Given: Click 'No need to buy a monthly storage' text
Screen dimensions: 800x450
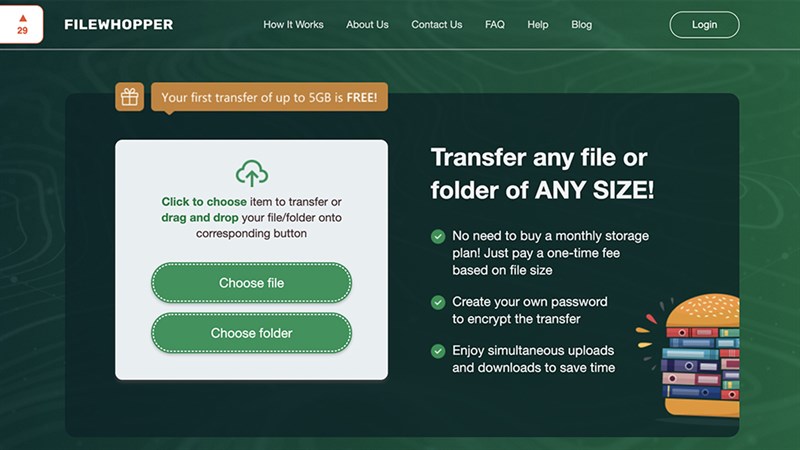Looking at the screenshot, I should pyautogui.click(x=551, y=236).
